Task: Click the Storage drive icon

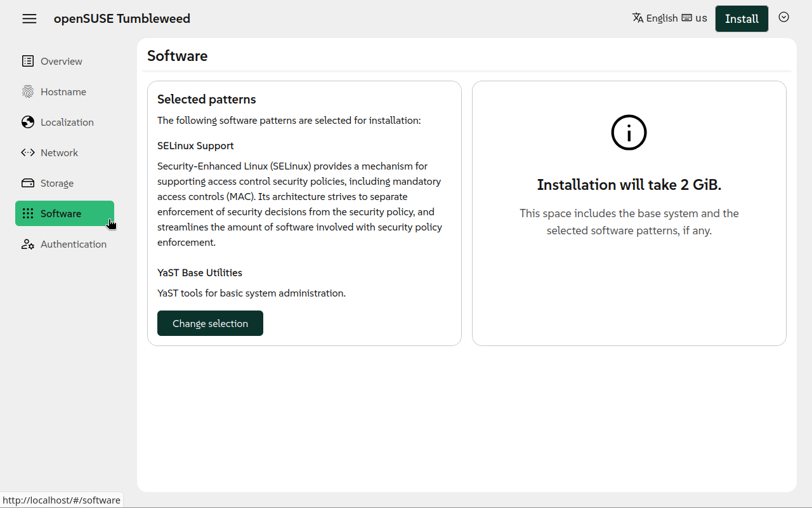Action: pyautogui.click(x=28, y=183)
